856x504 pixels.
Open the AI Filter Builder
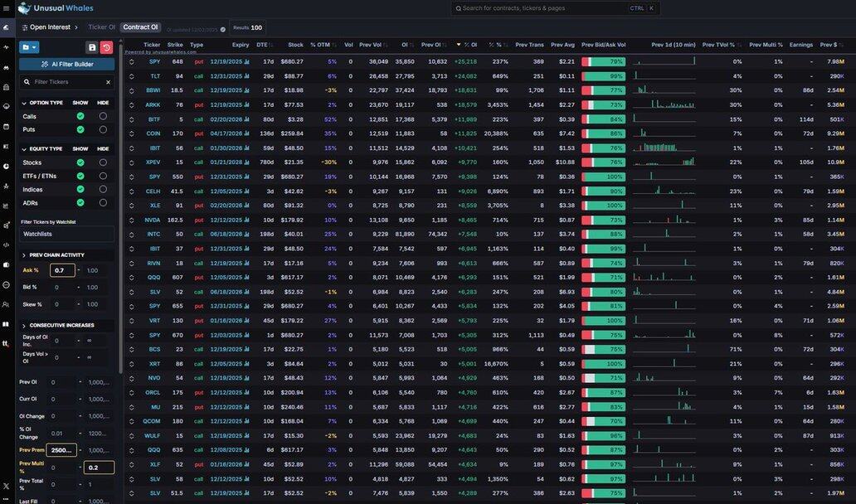point(67,64)
